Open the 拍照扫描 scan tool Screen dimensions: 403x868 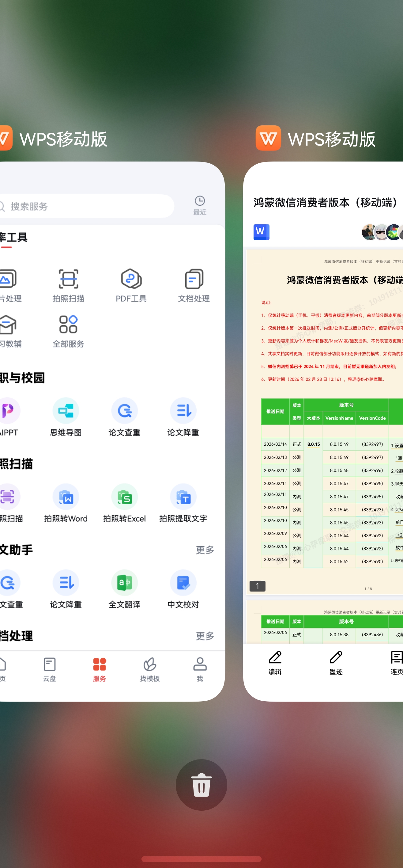click(x=68, y=285)
